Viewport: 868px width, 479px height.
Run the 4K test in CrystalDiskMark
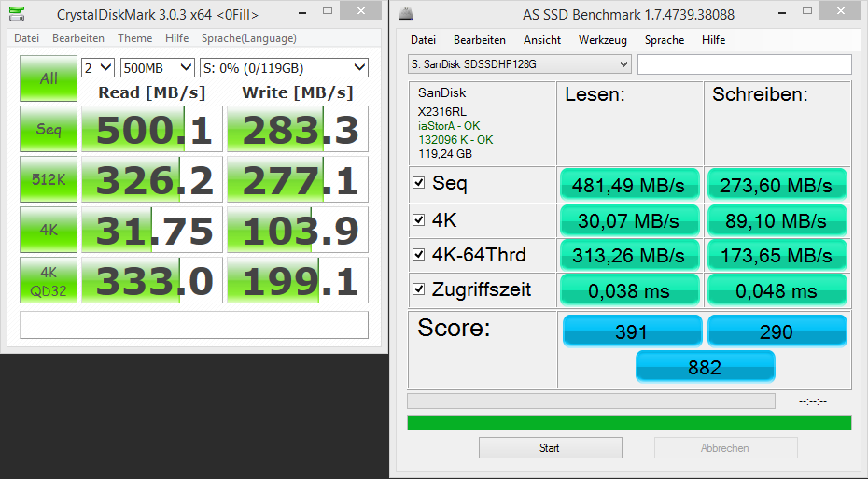click(49, 230)
